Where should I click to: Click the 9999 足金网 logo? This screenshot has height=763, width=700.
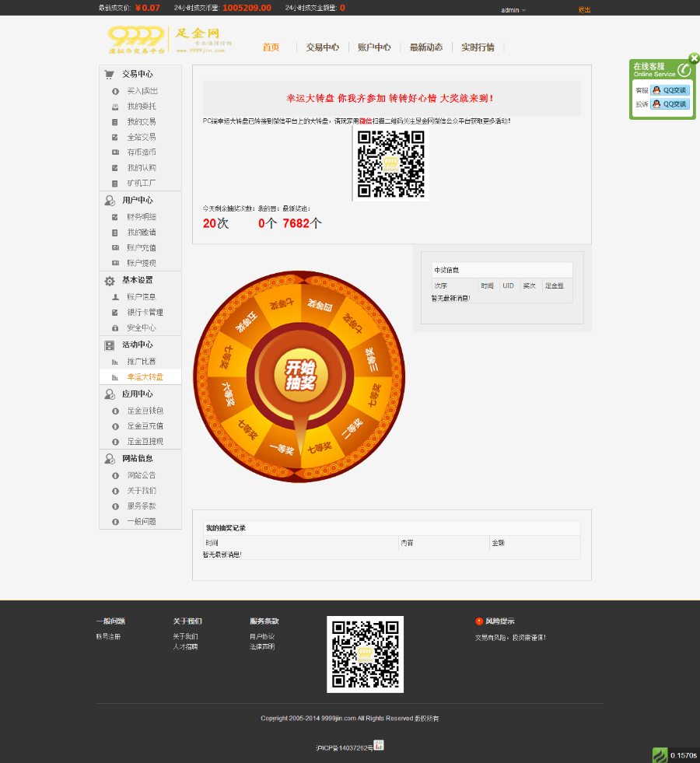pos(170,40)
